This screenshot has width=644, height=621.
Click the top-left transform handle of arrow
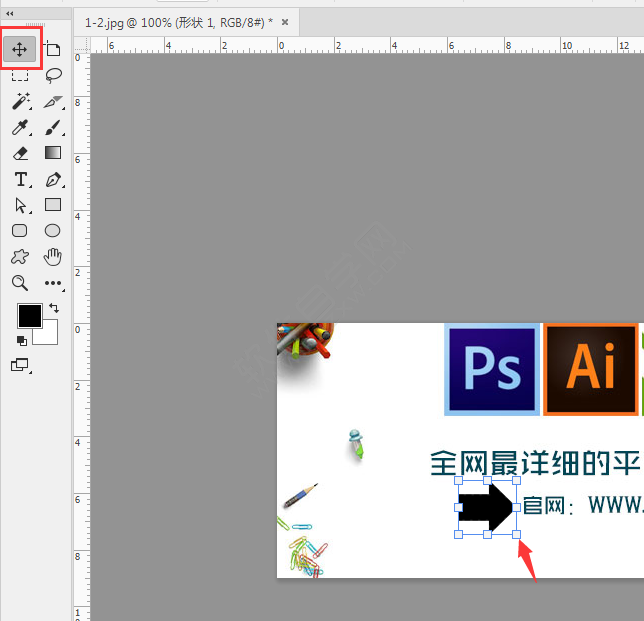pyautogui.click(x=458, y=481)
